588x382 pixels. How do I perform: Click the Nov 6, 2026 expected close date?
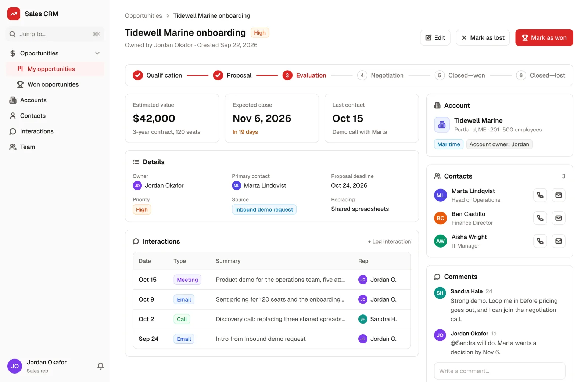pos(262,118)
